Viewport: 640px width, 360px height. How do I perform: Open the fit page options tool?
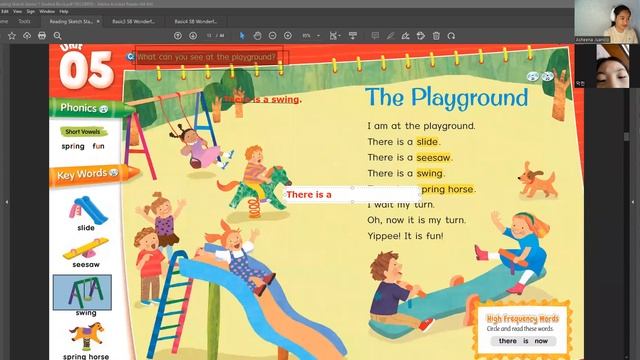pos(334,36)
